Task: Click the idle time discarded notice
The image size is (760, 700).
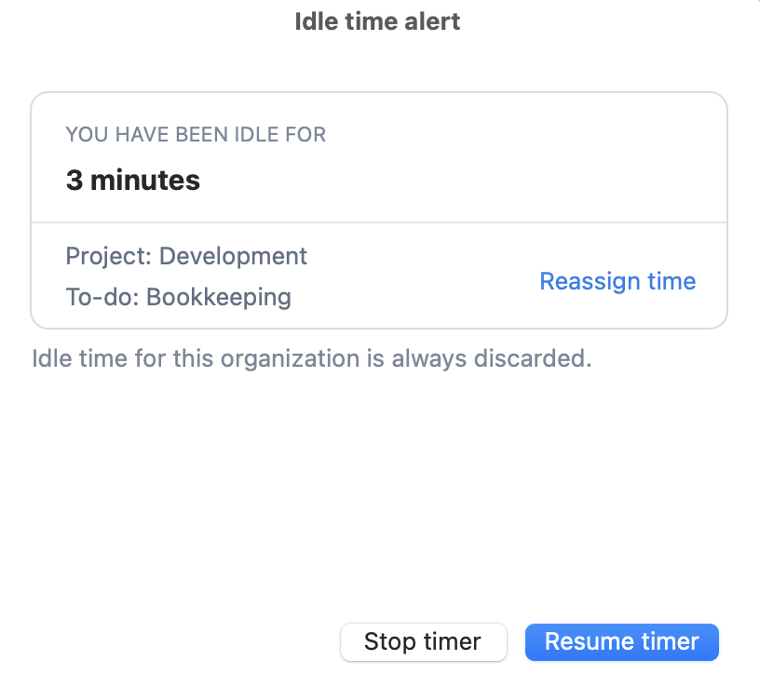Action: click(312, 359)
